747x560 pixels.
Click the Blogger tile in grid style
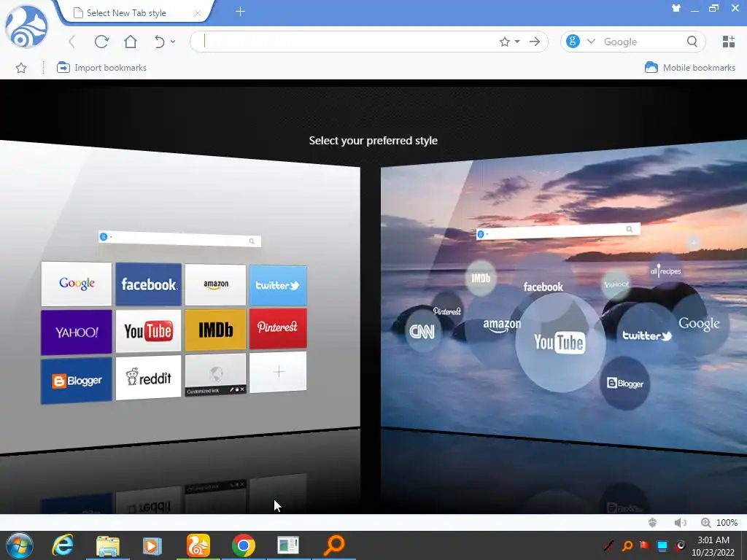tap(76, 381)
